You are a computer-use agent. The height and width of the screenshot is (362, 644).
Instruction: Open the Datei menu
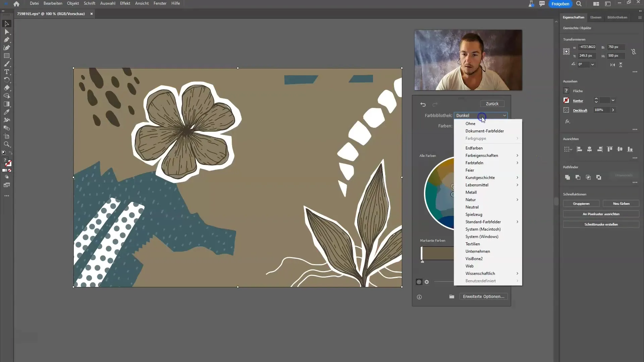click(34, 3)
